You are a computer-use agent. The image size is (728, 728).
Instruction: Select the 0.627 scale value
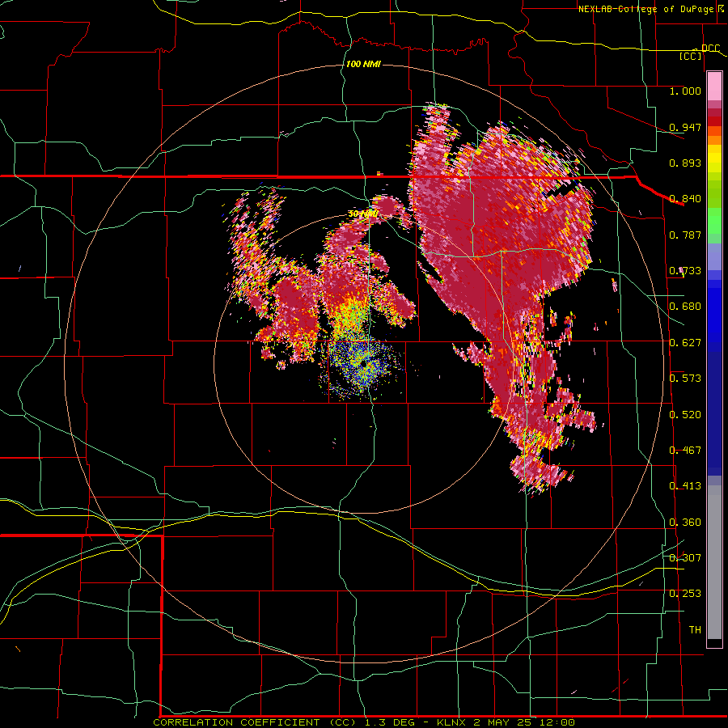(x=685, y=343)
